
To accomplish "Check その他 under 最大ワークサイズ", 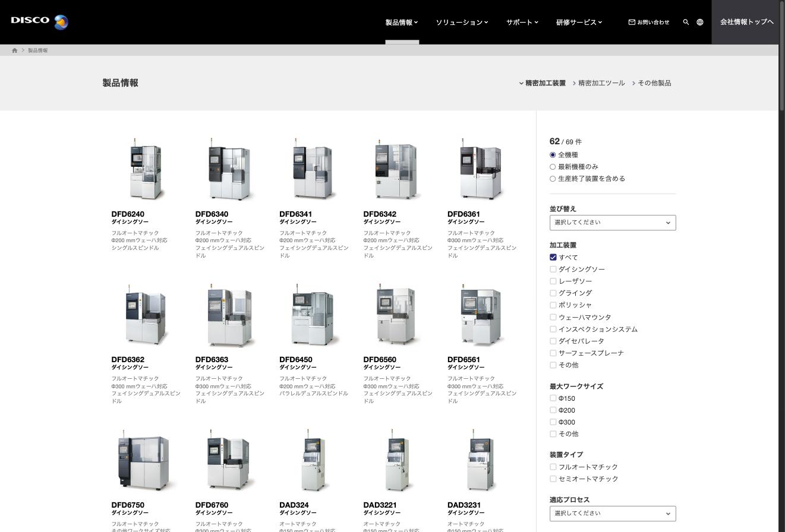I will click(553, 434).
